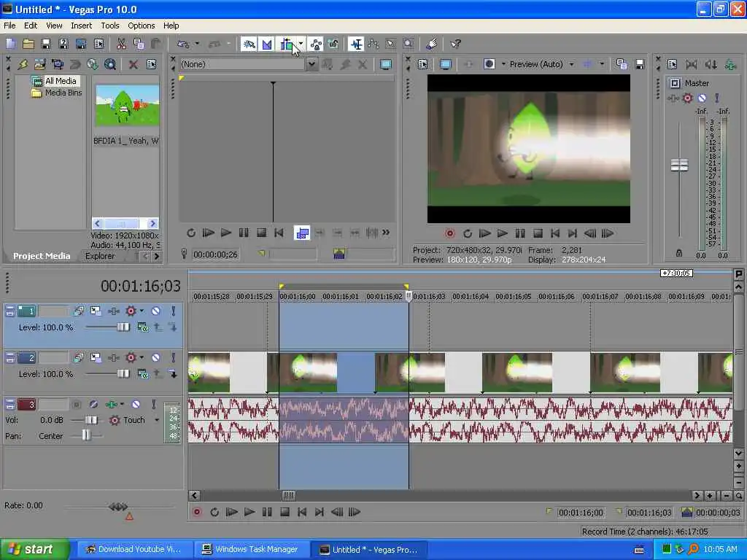The width and height of the screenshot is (747, 560).
Task: Open the Tools menu
Action: 110,26
